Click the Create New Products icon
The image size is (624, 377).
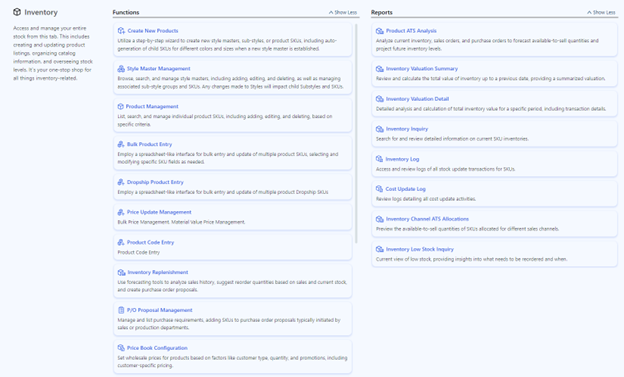[x=121, y=31]
